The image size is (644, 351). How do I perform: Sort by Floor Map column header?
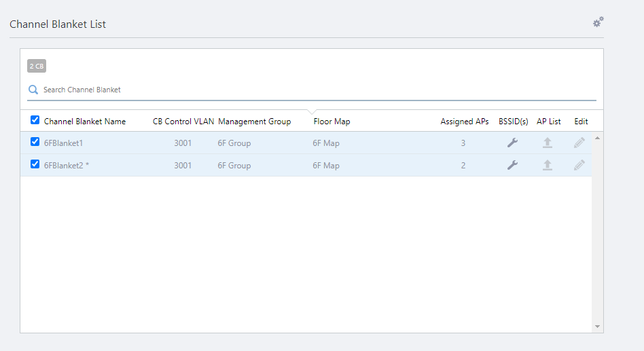click(x=332, y=122)
